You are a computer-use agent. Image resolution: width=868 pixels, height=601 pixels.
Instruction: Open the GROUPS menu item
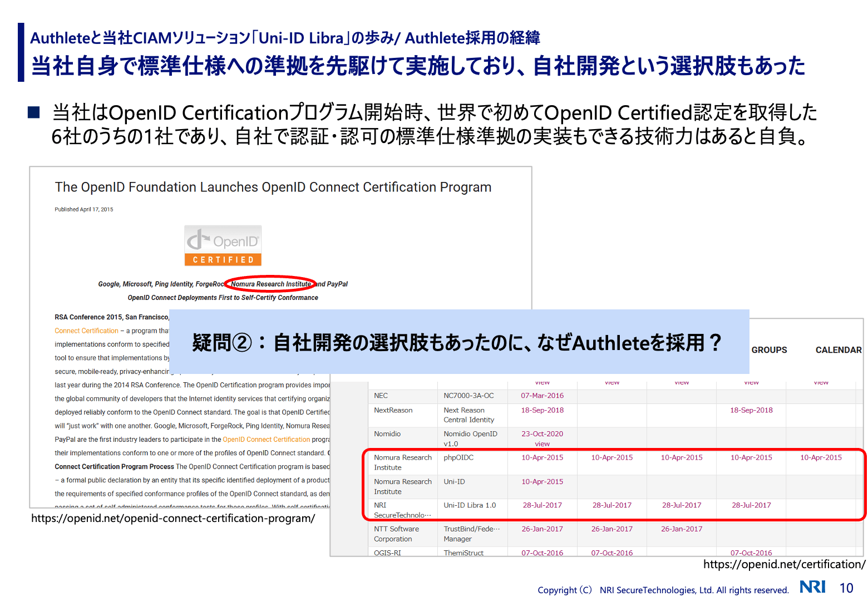tap(769, 350)
